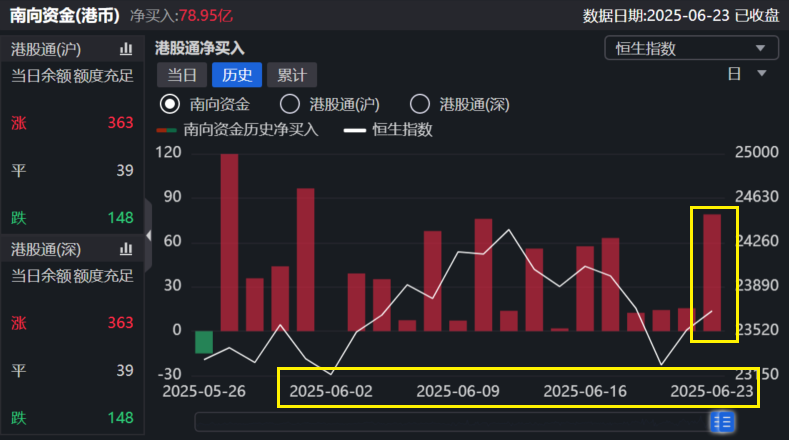Click the last bar for 2025-06-23
This screenshot has height=440, width=789.
(712, 272)
